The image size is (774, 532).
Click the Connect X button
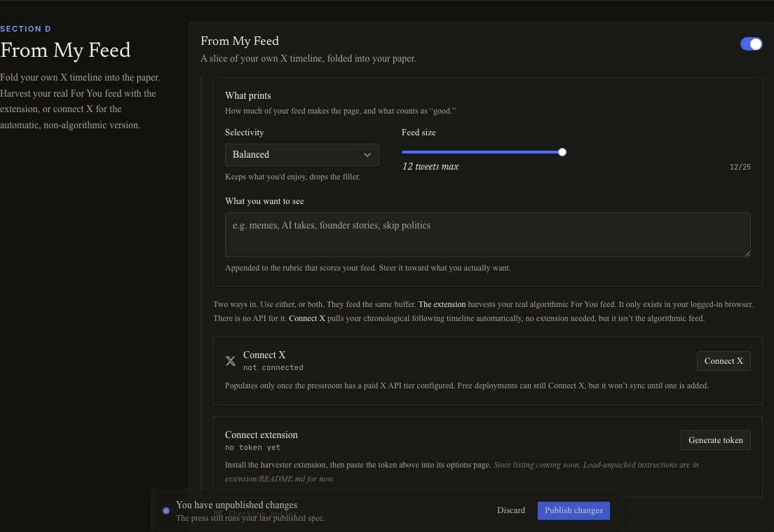tap(723, 361)
